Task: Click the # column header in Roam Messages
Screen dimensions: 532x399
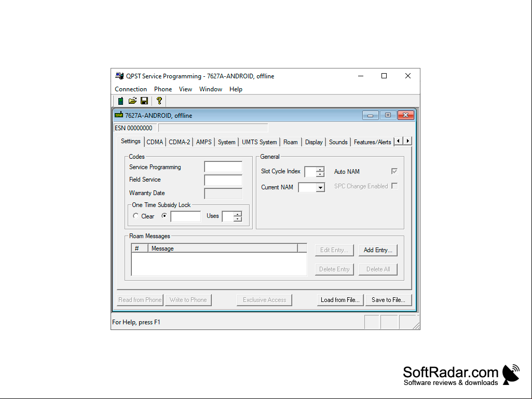Action: click(x=140, y=249)
